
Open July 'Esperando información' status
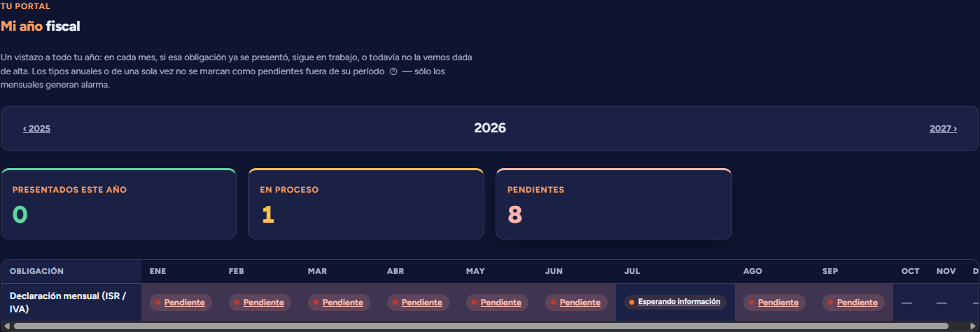coord(675,302)
